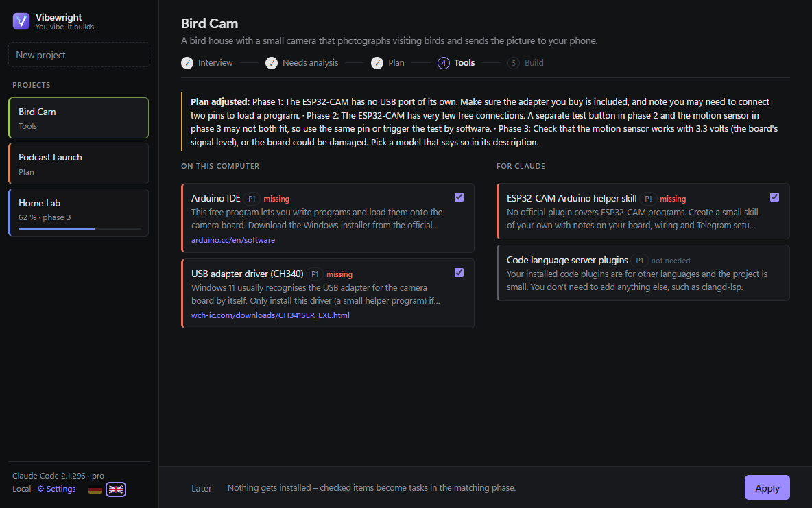The height and width of the screenshot is (508, 812).
Task: Click the Needs analysis checkmark icon
Action: (x=272, y=63)
